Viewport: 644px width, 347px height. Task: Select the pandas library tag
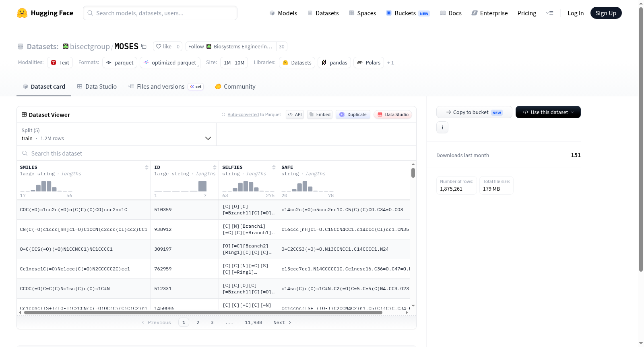coord(334,62)
